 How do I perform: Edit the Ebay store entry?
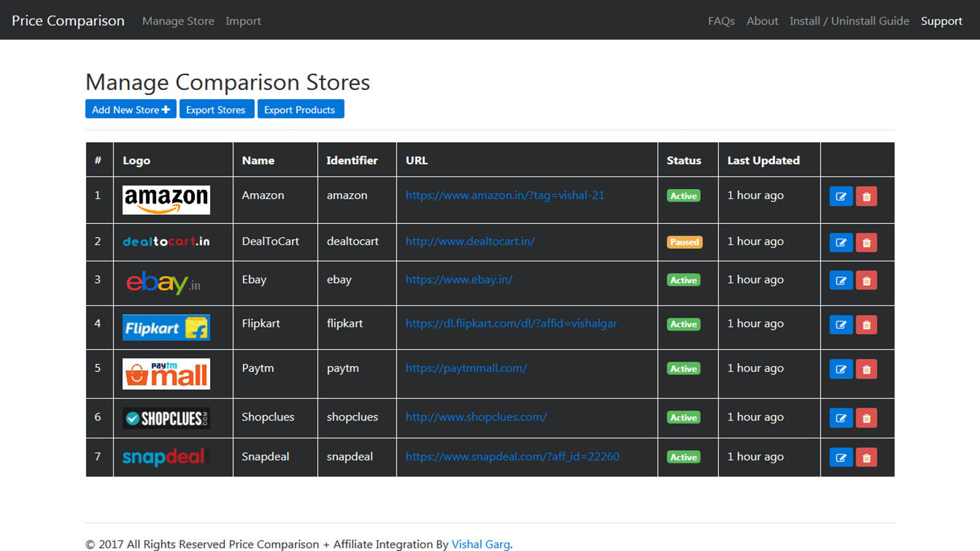coord(840,280)
